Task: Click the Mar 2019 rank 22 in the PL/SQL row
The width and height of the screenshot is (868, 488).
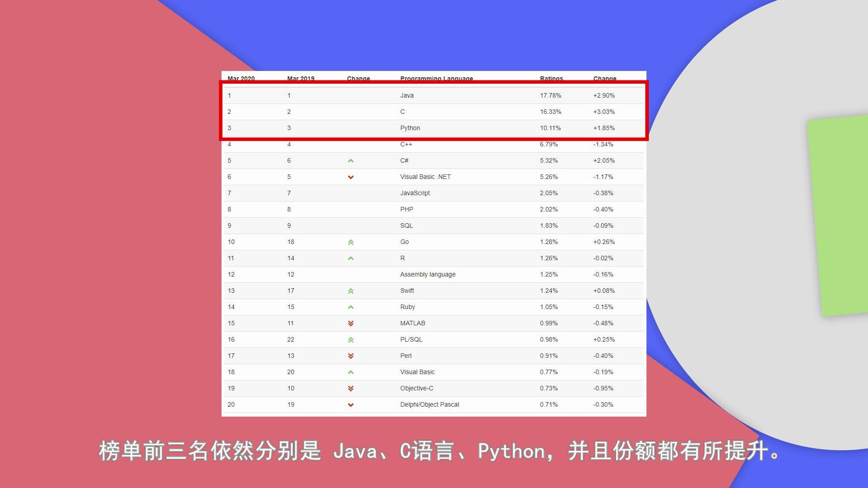Action: click(x=291, y=339)
